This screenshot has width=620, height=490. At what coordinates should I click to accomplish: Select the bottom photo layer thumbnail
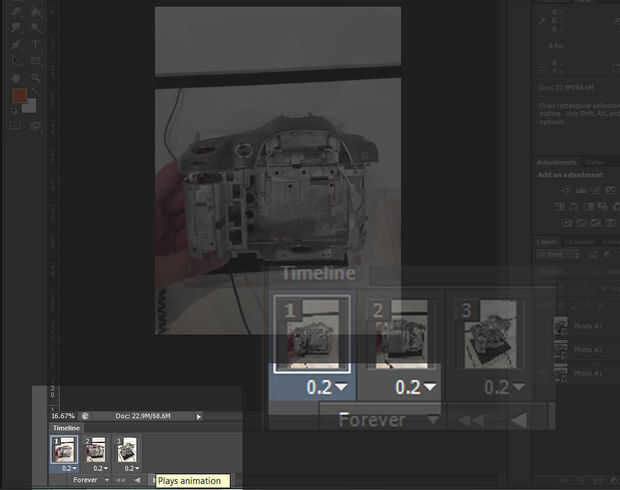[x=561, y=373]
